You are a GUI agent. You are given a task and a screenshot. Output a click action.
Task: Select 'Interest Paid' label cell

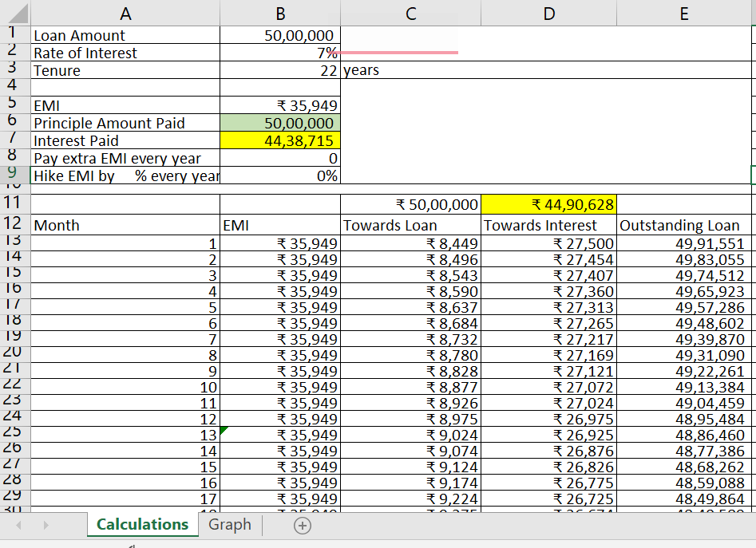125,140
